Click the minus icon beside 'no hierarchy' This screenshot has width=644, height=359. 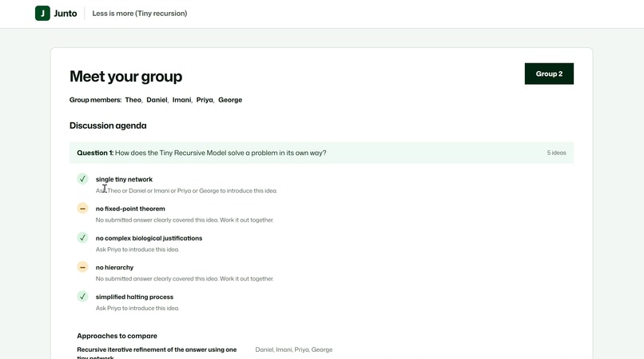point(82,267)
